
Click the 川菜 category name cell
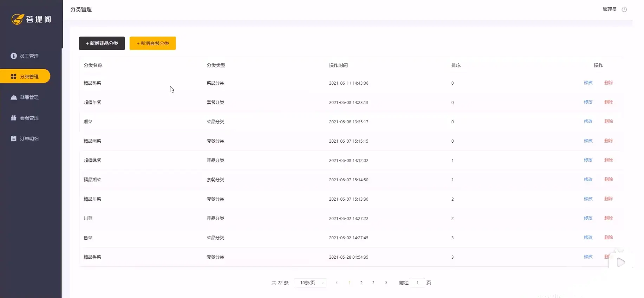tap(88, 219)
